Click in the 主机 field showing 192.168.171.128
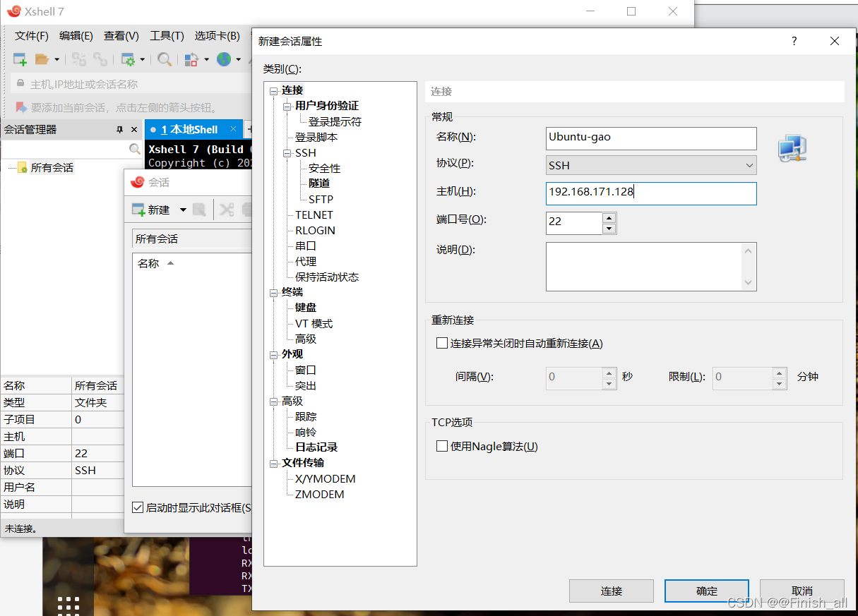Viewport: 858px width, 616px height. (651, 193)
